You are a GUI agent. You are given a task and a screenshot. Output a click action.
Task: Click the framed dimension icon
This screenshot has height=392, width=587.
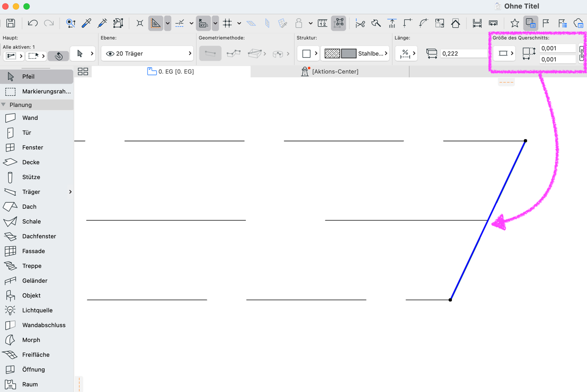click(x=493, y=23)
